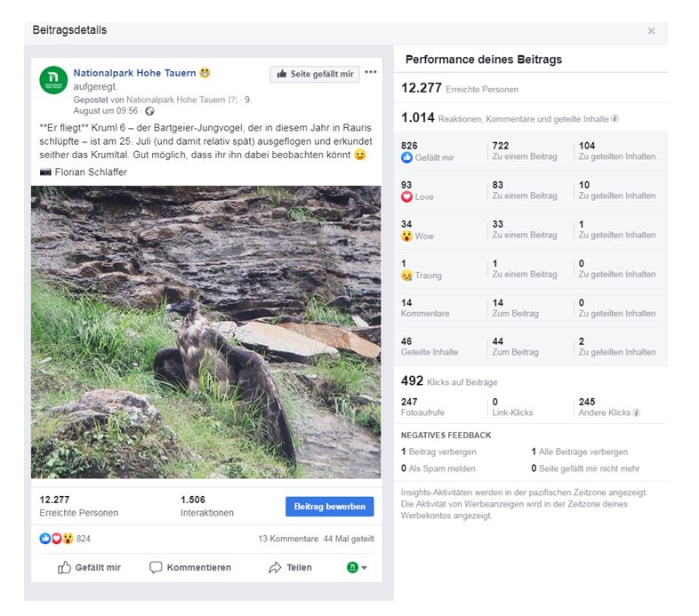Click the 'Teilen' share button
Screen dimensions: 699x616
click(290, 567)
